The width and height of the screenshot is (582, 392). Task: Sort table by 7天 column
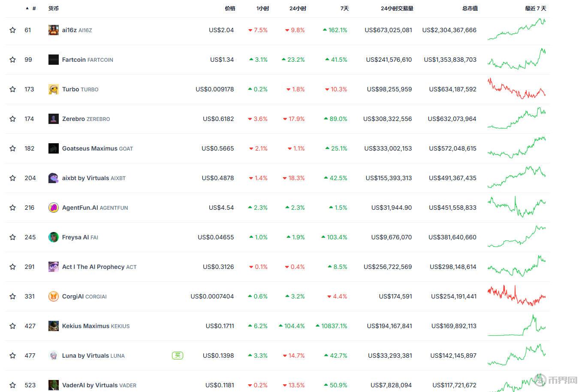[344, 8]
